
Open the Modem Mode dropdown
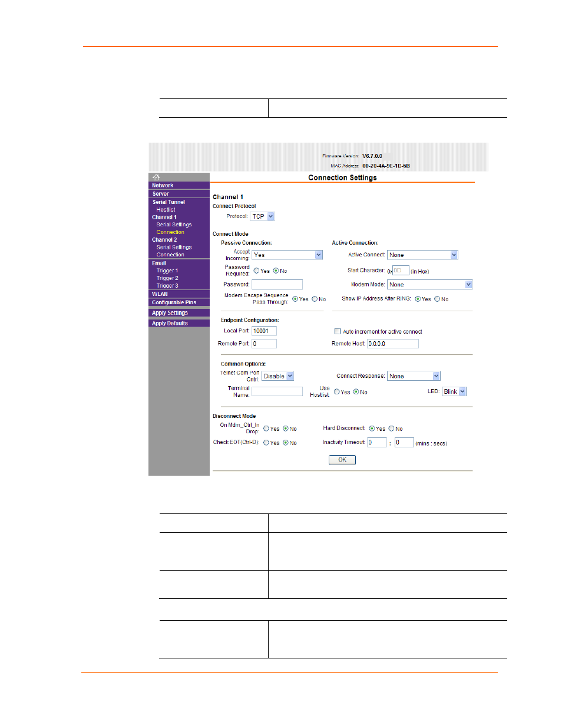(430, 285)
